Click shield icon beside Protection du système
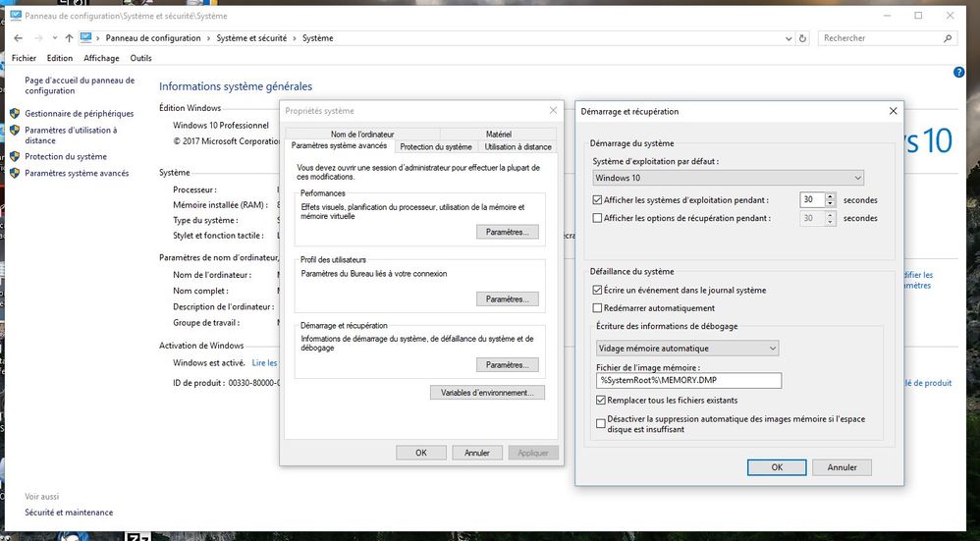Image resolution: width=980 pixels, height=541 pixels. 15,157
